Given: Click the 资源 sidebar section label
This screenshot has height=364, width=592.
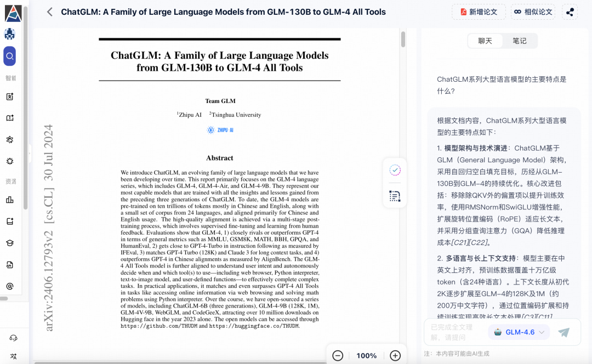Looking at the screenshot, I should (10, 181).
